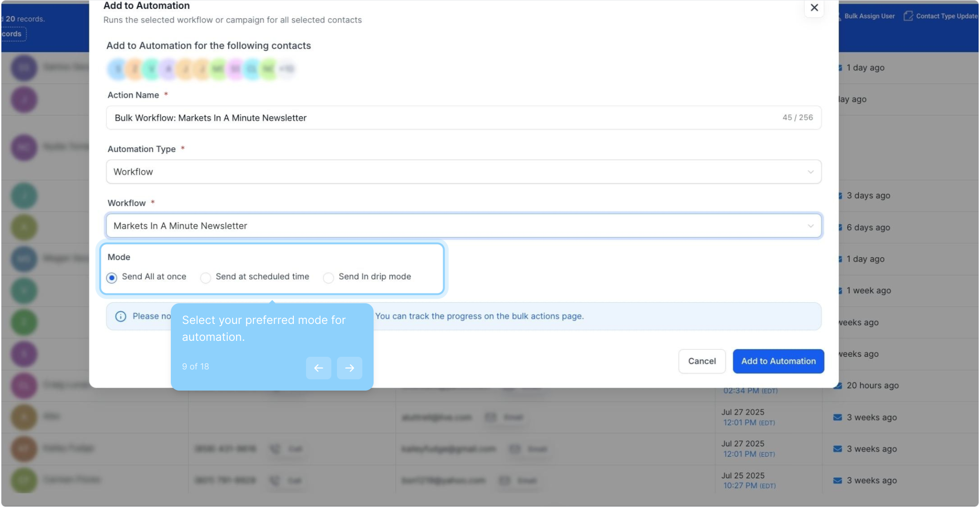Image resolution: width=980 pixels, height=507 pixels.
Task: Click first blue contact avatar in dialog
Action: (117, 69)
